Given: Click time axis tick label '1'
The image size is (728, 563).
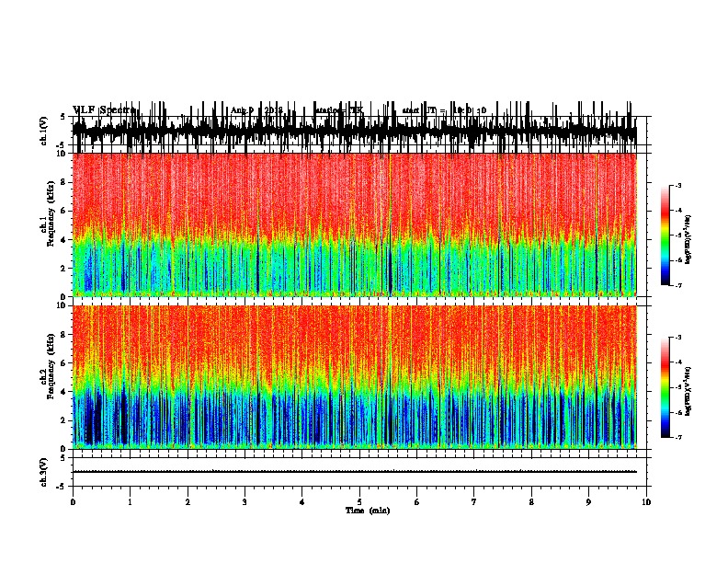Looking at the screenshot, I should point(131,502).
